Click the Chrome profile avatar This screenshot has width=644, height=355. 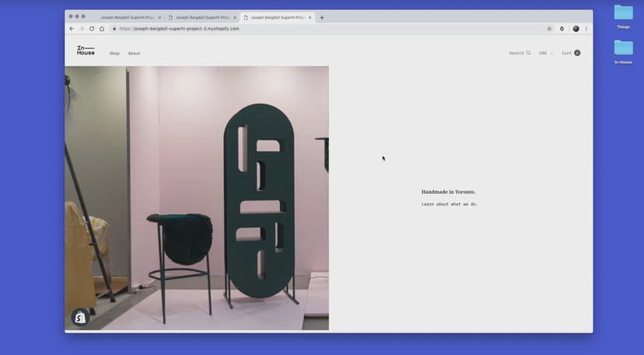576,29
